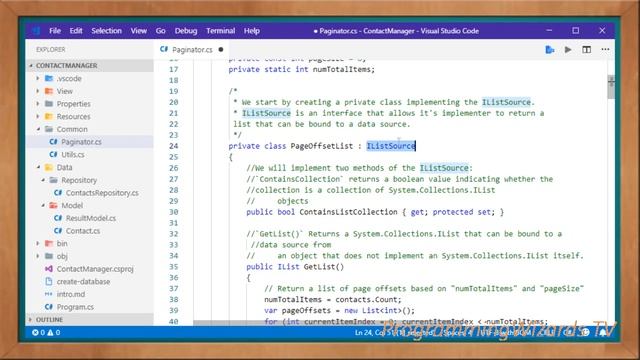Image resolution: width=640 pixels, height=360 pixels.
Task: Click the Data folder icon
Action: coord(49,167)
